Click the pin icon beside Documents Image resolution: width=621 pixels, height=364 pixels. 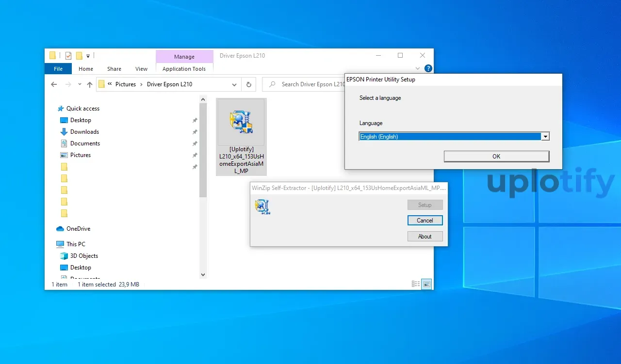click(195, 143)
